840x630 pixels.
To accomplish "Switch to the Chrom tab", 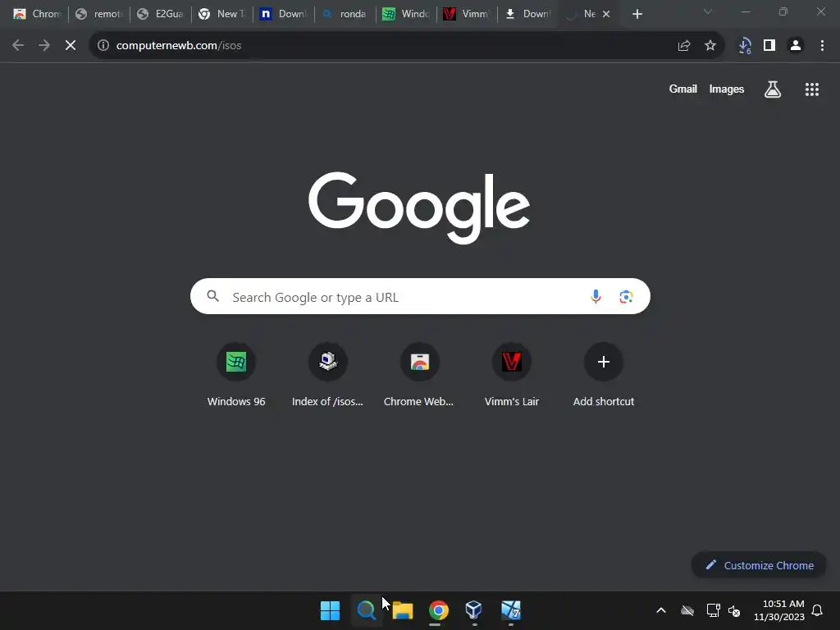I will pos(37,14).
